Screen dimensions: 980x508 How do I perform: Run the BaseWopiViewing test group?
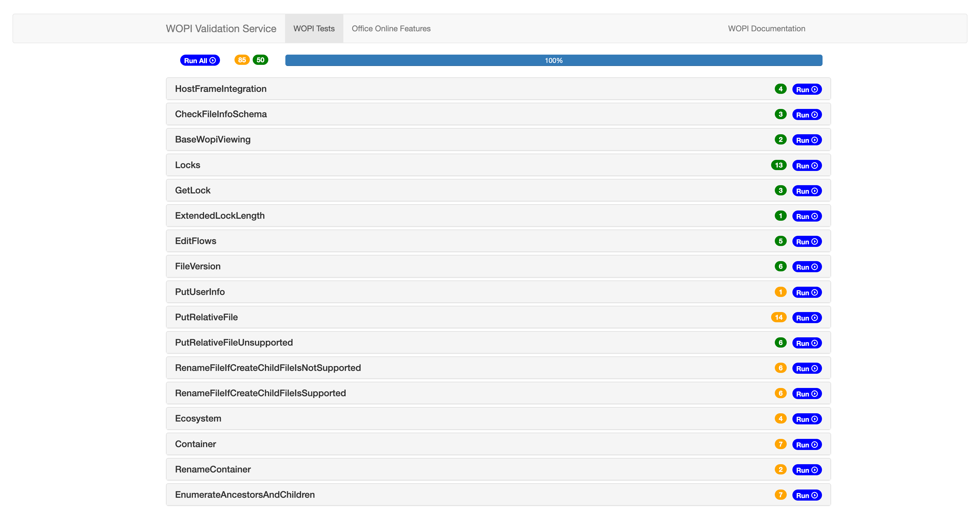click(807, 140)
